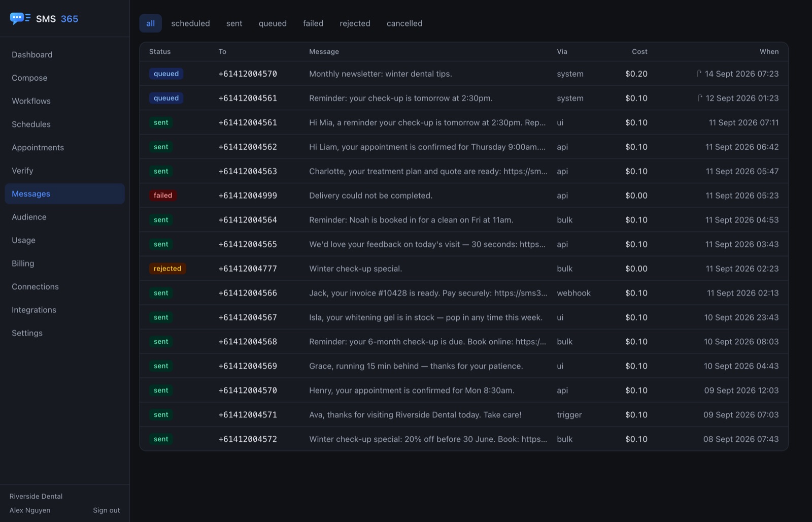812x522 pixels.
Task: Open the Billing section
Action: 64,263
